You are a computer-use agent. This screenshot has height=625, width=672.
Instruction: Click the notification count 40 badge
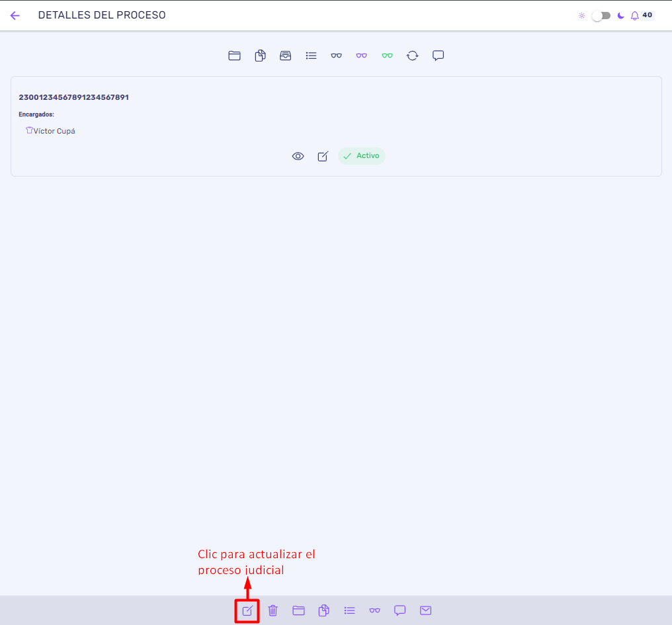(647, 15)
